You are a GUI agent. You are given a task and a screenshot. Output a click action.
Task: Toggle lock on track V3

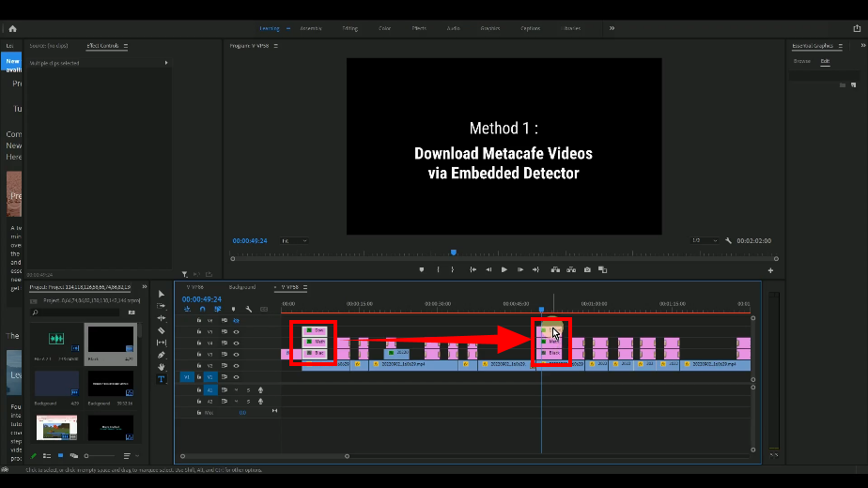(199, 354)
